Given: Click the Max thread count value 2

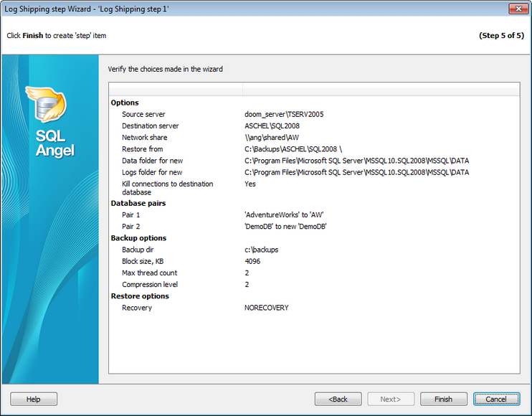Looking at the screenshot, I should pyautogui.click(x=247, y=273).
